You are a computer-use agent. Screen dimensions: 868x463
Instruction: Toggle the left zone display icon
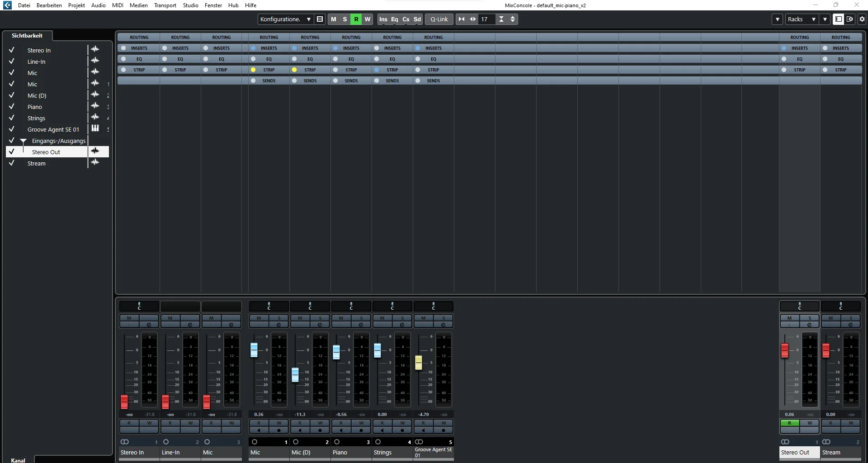838,19
